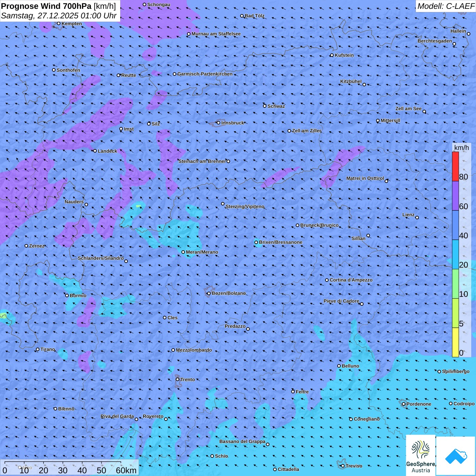This screenshot has height=476, width=476.
Task: Click the Innsbruck city marker
Action: [218, 123]
